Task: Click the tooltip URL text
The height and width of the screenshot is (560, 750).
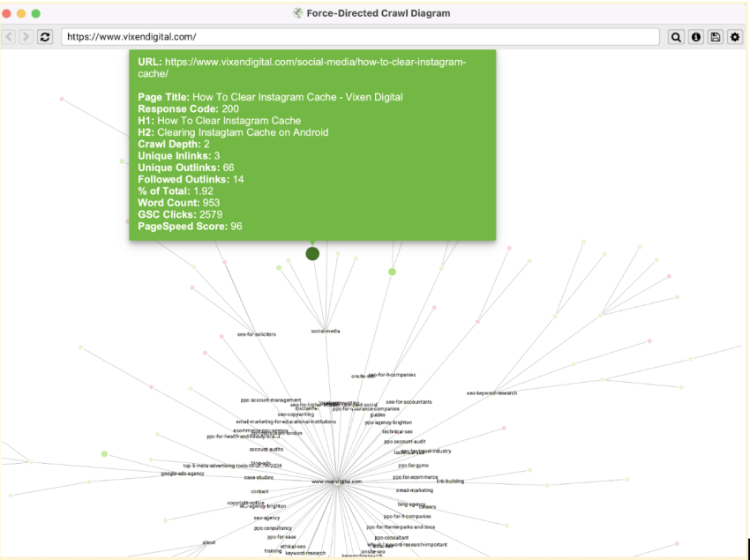Action: pyautogui.click(x=302, y=67)
